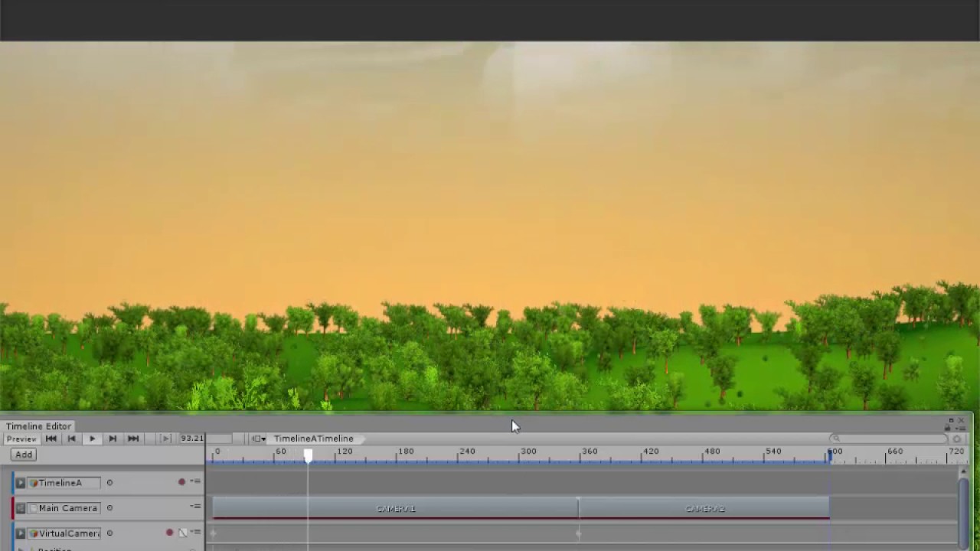The height and width of the screenshot is (551, 980).
Task: Open object picker circle for TimelineA
Action: tap(109, 483)
